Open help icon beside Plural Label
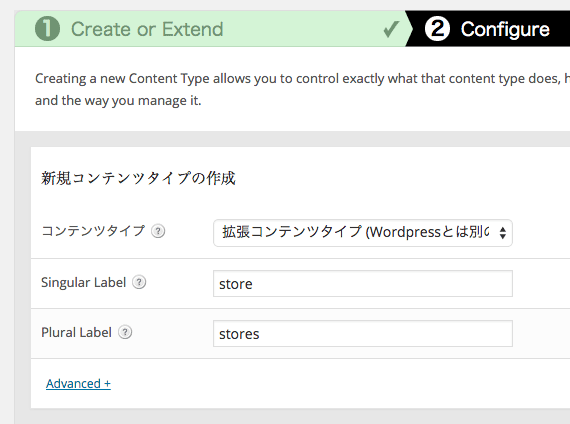Viewport: 570px width, 424px height. 125,332
